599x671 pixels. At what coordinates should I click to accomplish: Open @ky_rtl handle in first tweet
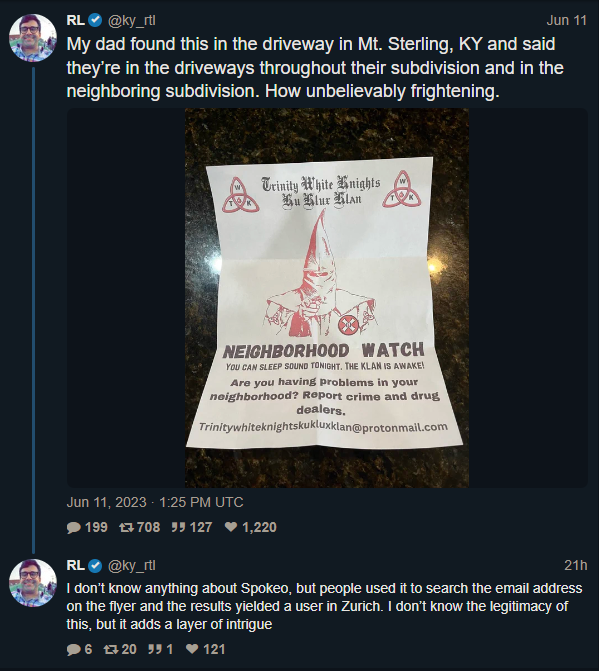132,21
